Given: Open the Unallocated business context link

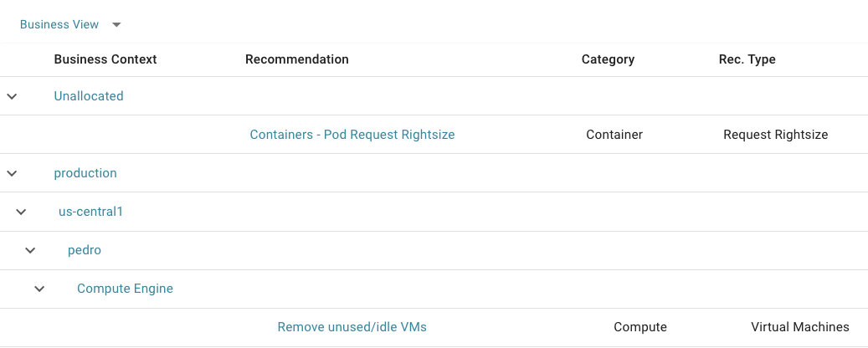Looking at the screenshot, I should [89, 96].
